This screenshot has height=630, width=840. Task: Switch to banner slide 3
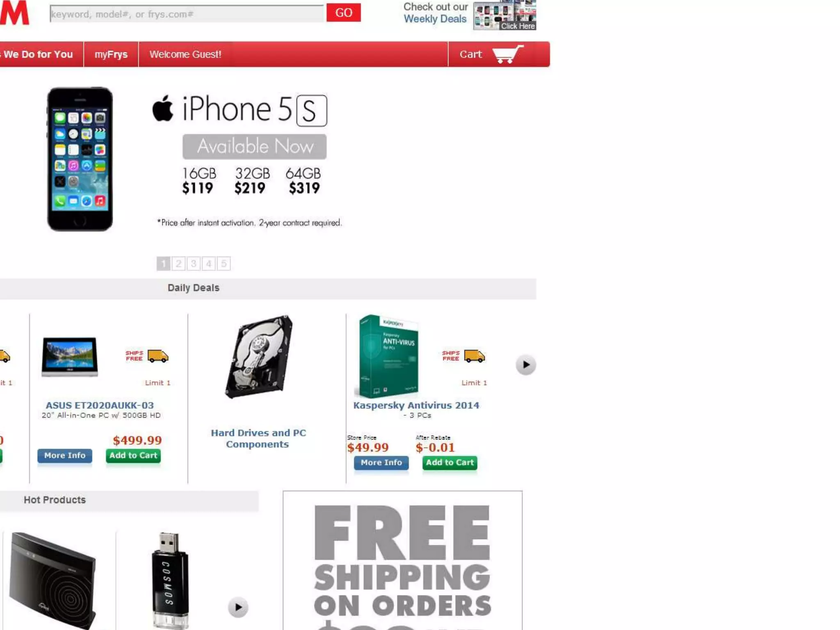tap(194, 263)
